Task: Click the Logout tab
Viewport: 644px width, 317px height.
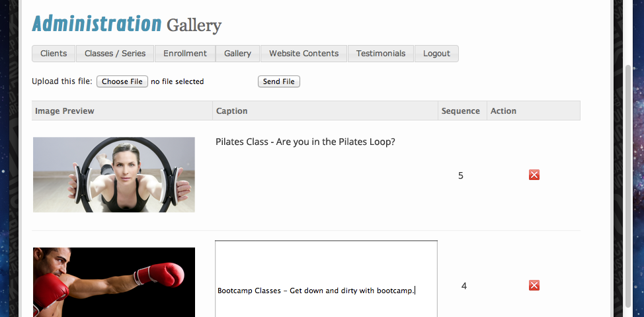Action: (x=436, y=54)
